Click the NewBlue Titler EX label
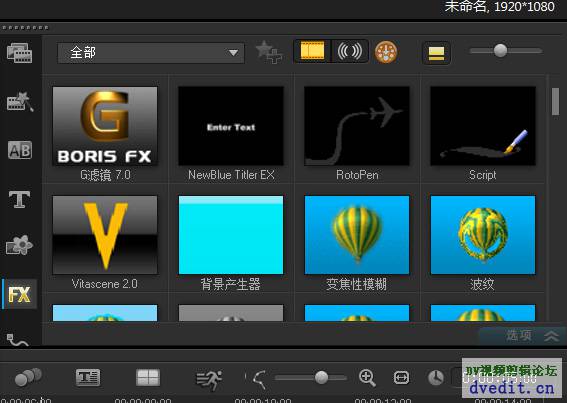Image resolution: width=567 pixels, height=403 pixels. (231, 175)
